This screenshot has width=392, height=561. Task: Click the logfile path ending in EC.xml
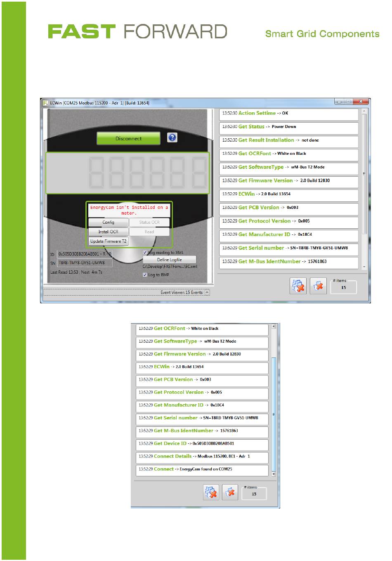click(170, 267)
